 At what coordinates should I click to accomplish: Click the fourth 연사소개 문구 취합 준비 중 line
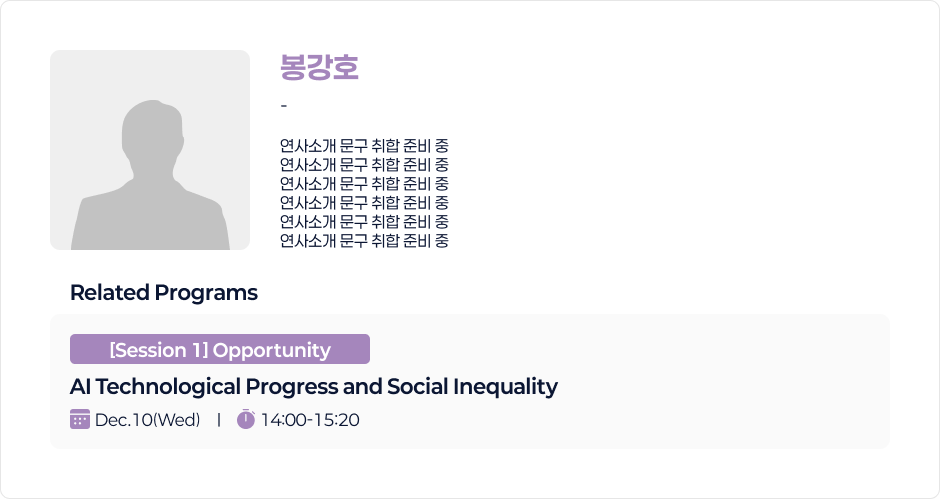click(x=364, y=202)
